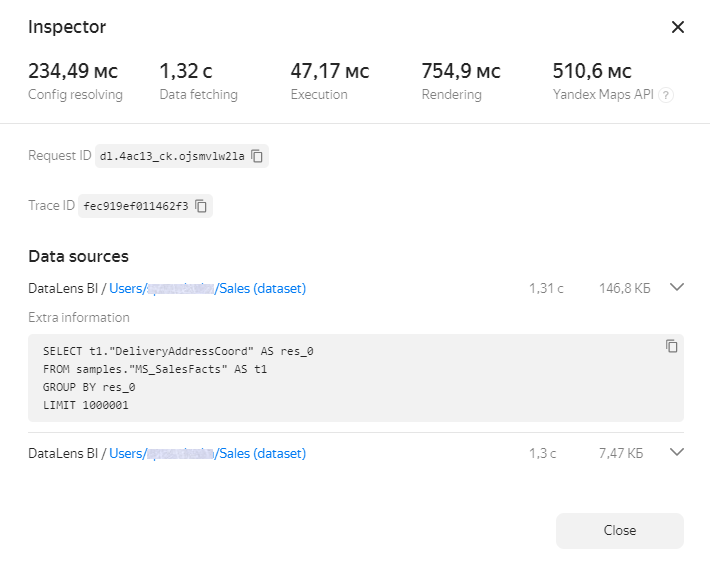Collapse the first Sales dataset source

677,288
